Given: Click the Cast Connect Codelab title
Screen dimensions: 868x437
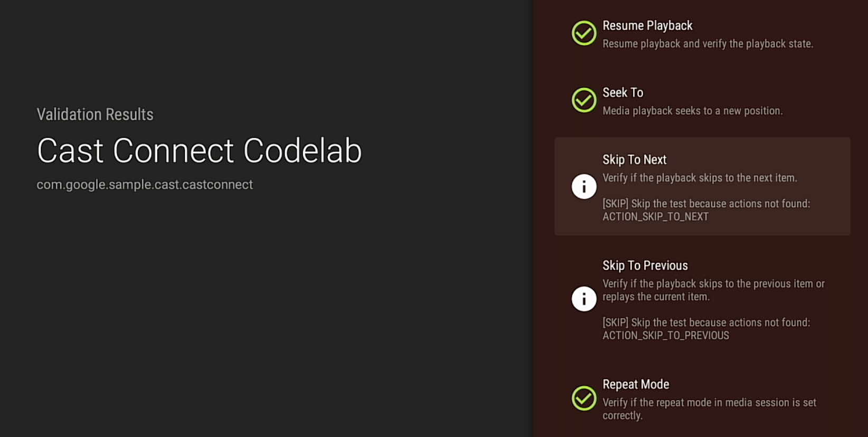Looking at the screenshot, I should [199, 150].
